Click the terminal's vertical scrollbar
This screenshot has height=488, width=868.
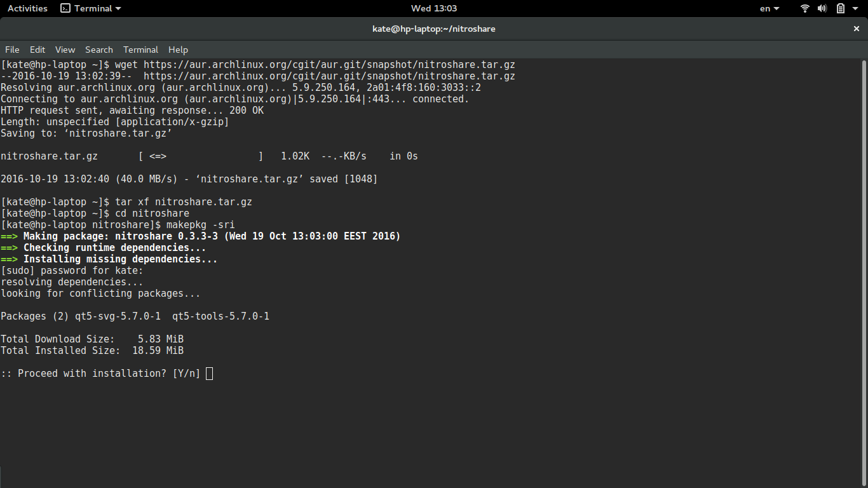click(864, 273)
